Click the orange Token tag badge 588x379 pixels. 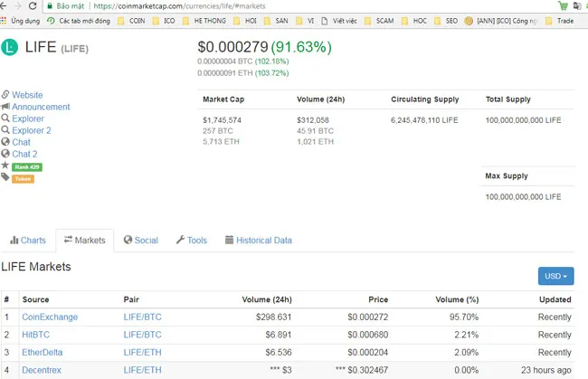pos(23,179)
